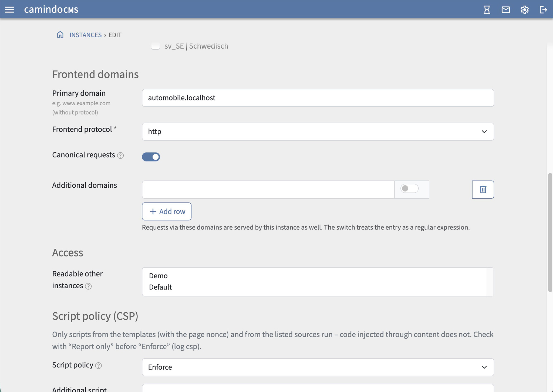Show help for Readable other instances

(88, 286)
